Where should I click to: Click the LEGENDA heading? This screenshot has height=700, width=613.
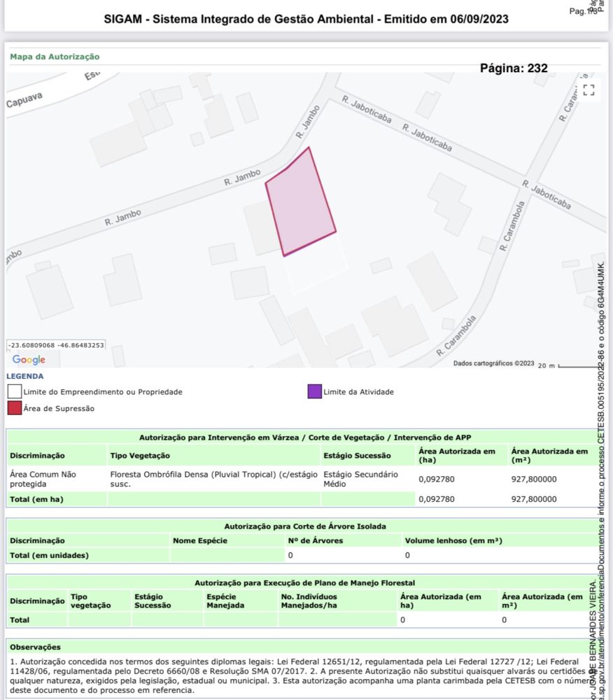[x=25, y=376]
